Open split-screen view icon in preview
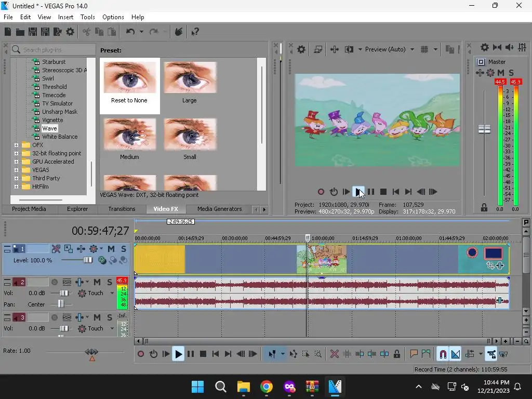 (x=349, y=49)
